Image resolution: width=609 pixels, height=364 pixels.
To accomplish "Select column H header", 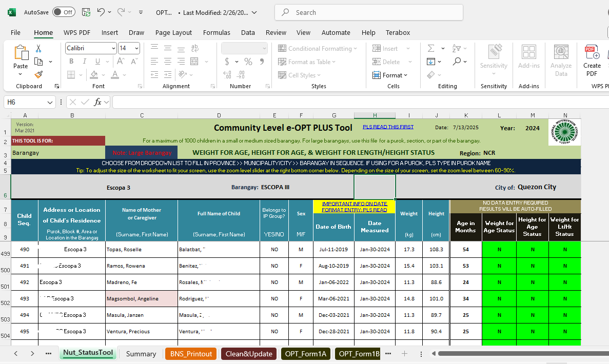I will 375,115.
